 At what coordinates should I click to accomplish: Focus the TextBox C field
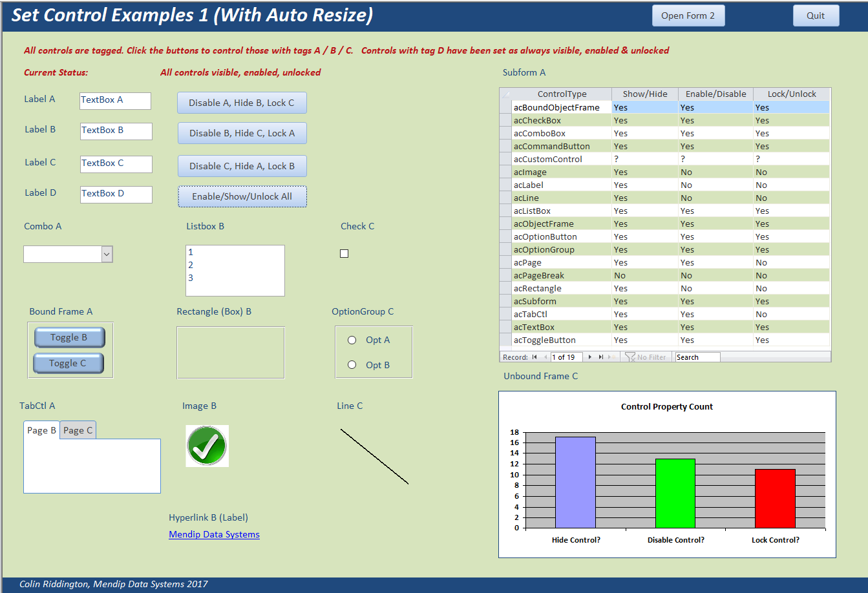(x=116, y=164)
